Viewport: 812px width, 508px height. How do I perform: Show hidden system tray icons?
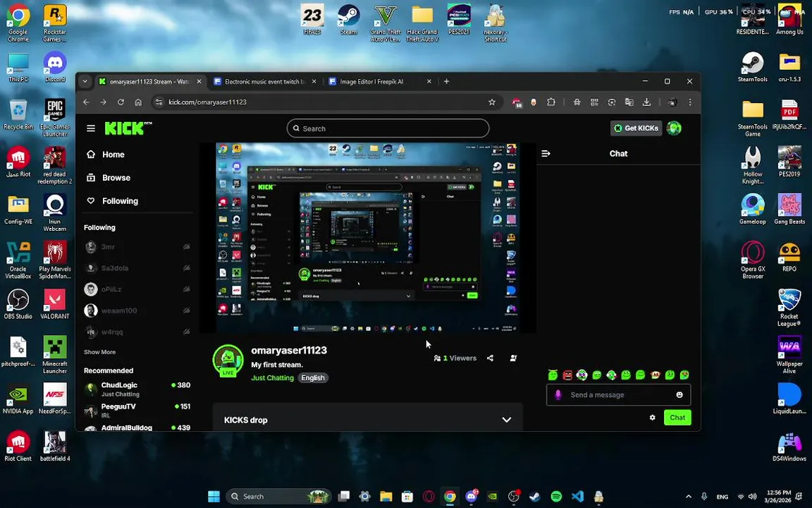coord(688,497)
